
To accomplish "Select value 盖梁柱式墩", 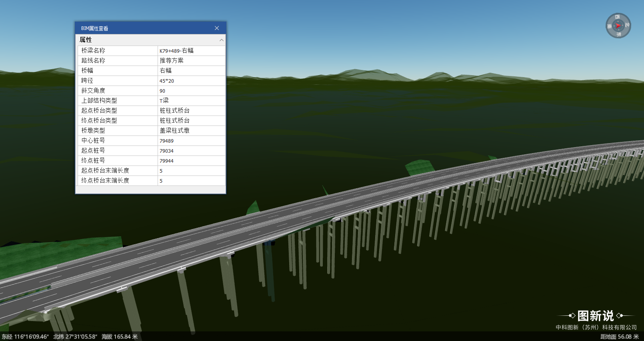I will point(192,131).
